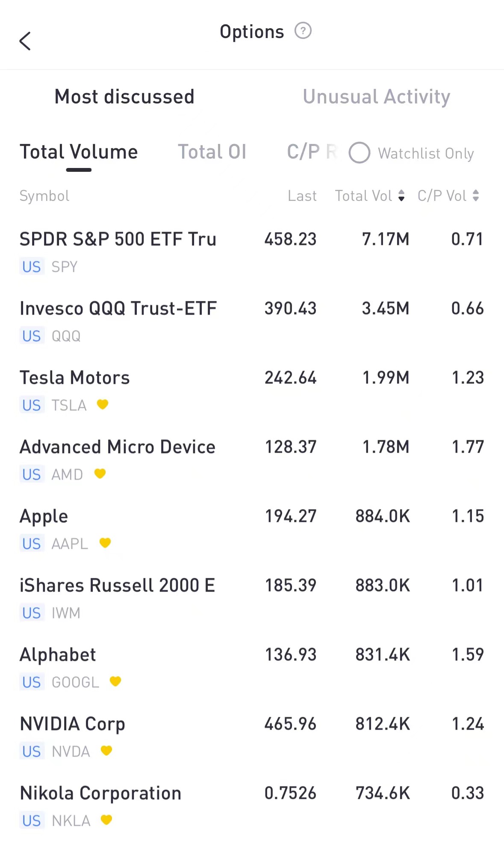
Task: Open the iShares Russell 2000 row
Action: pyautogui.click(x=118, y=586)
